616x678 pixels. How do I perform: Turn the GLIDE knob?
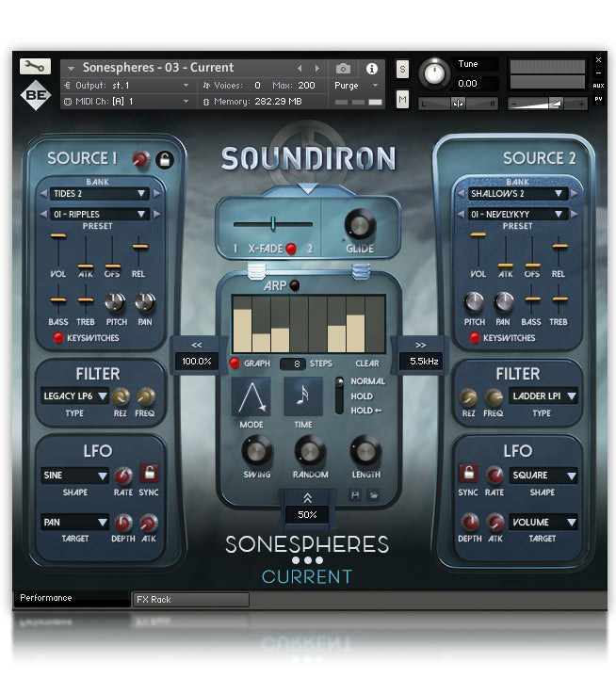[x=360, y=225]
